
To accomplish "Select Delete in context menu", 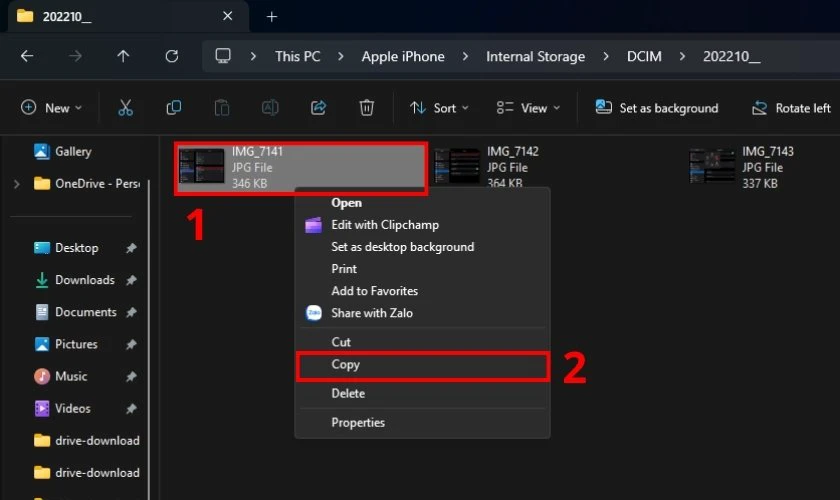I will pos(422,393).
